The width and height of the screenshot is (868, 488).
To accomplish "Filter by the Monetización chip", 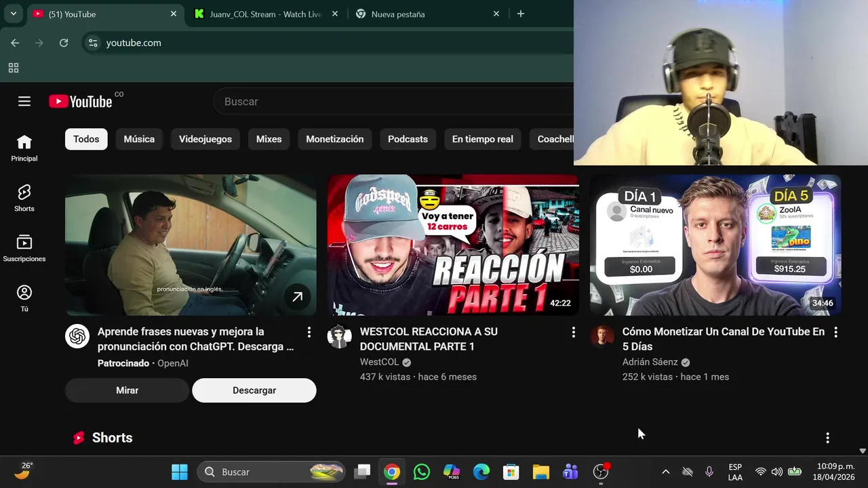I will [x=335, y=139].
